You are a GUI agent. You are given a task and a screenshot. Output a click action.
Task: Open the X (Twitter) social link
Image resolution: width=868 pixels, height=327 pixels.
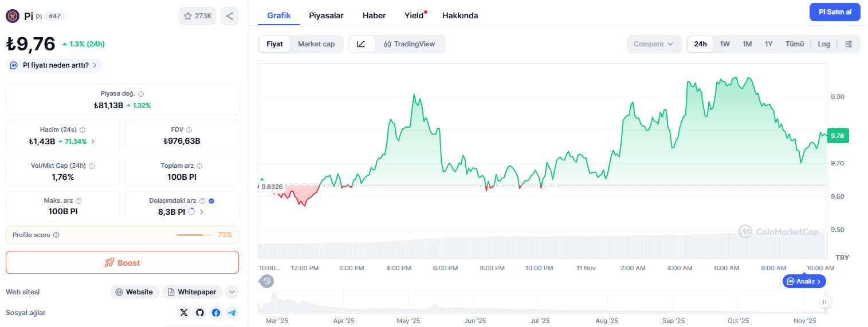[183, 313]
